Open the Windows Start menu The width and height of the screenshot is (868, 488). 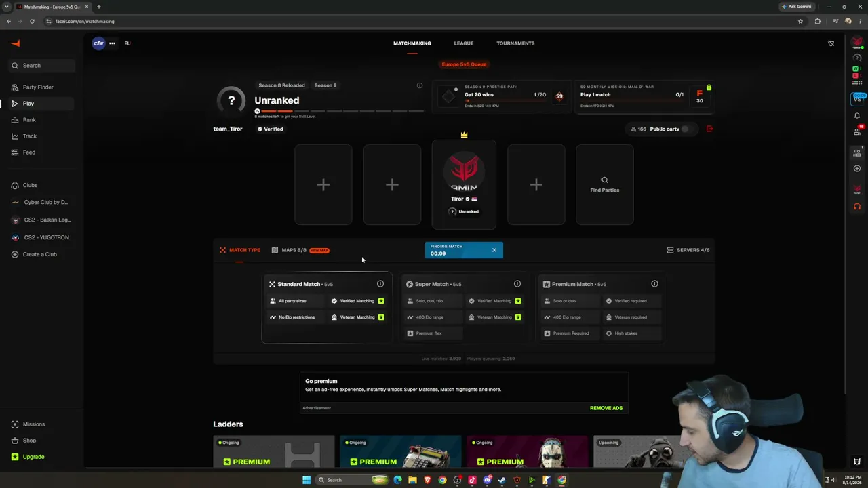(x=307, y=480)
